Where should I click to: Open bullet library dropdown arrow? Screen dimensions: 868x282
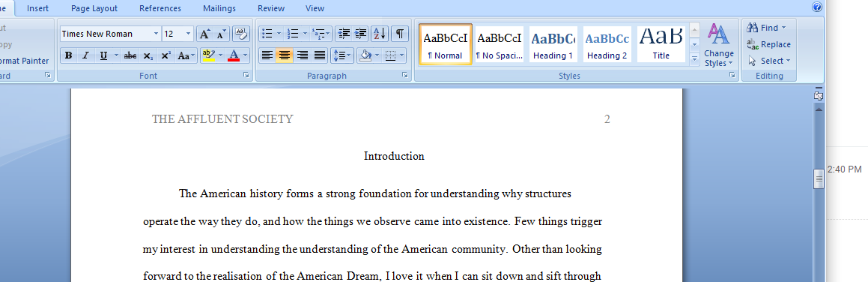[x=279, y=34]
